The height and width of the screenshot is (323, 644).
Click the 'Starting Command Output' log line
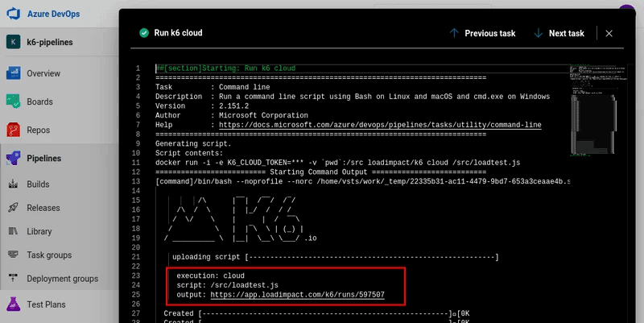click(320, 172)
